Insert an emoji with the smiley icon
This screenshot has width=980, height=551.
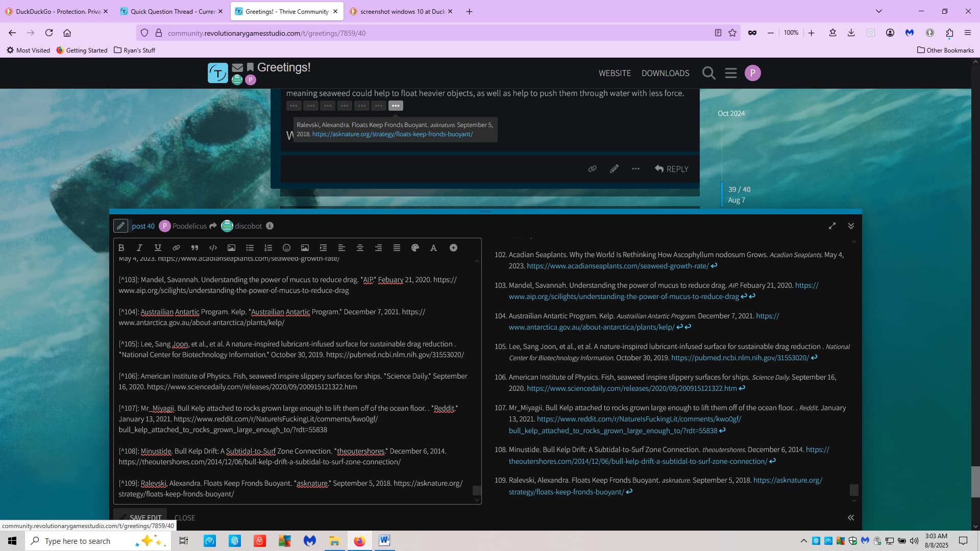[286, 248]
